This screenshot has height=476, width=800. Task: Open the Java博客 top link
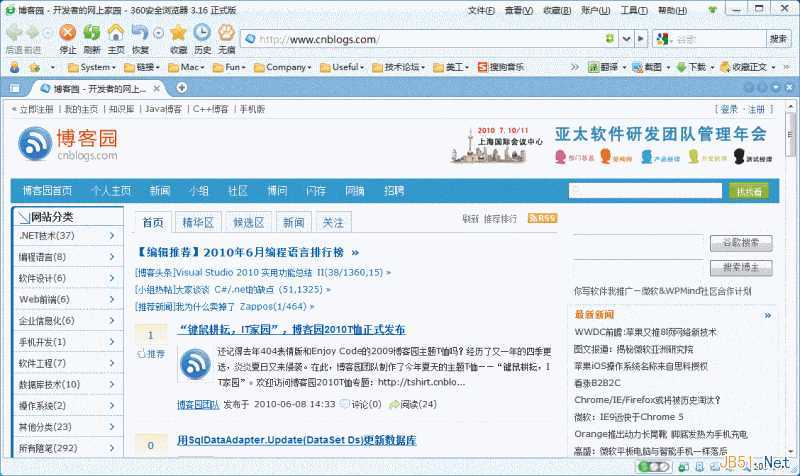[163, 109]
